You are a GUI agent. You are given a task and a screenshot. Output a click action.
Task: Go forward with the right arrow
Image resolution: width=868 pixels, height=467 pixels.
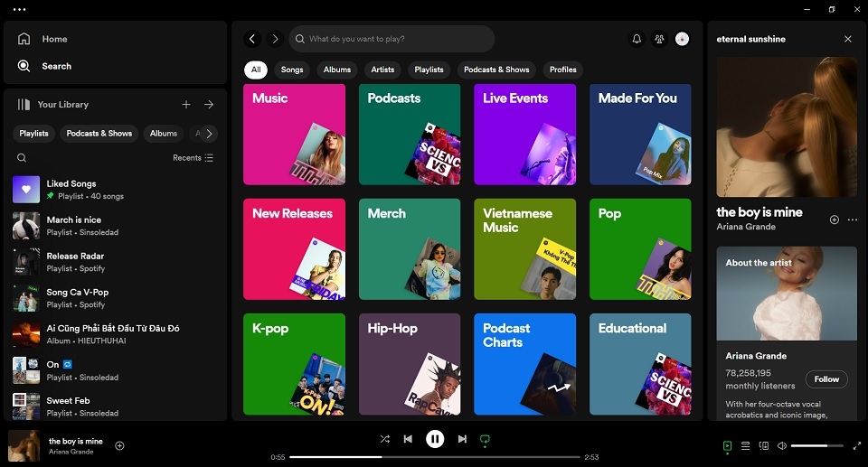(x=275, y=39)
